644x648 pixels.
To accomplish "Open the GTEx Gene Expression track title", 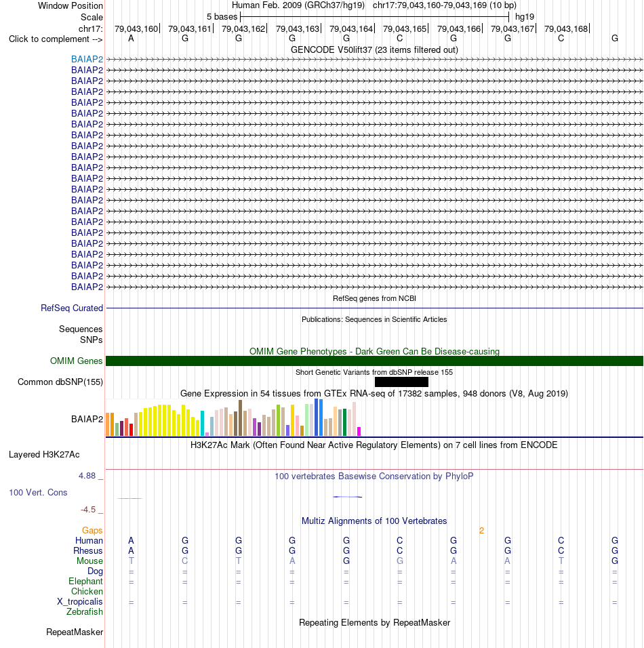I will [374, 393].
